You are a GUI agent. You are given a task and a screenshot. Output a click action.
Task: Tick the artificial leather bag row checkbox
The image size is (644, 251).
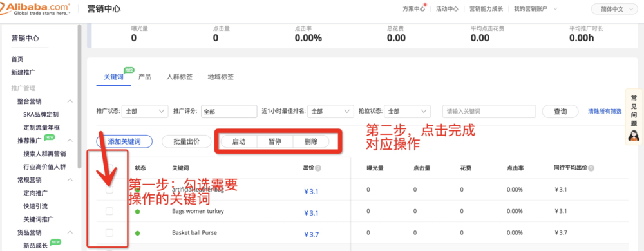109,190
